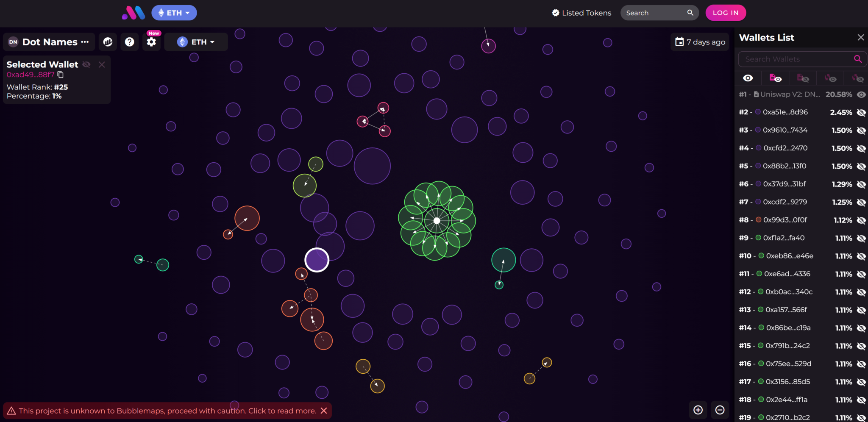Zoom out of the bubble map
The height and width of the screenshot is (422, 868).
click(x=720, y=410)
